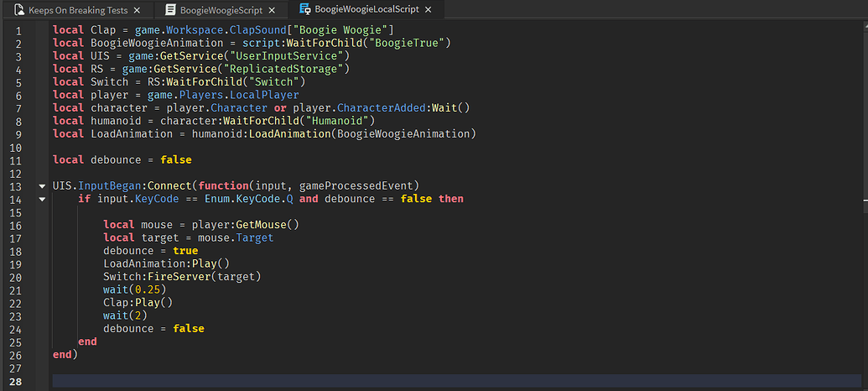This screenshot has width=868, height=391.
Task: Click LoadAnimation:Play() on line 19
Action: tap(166, 263)
